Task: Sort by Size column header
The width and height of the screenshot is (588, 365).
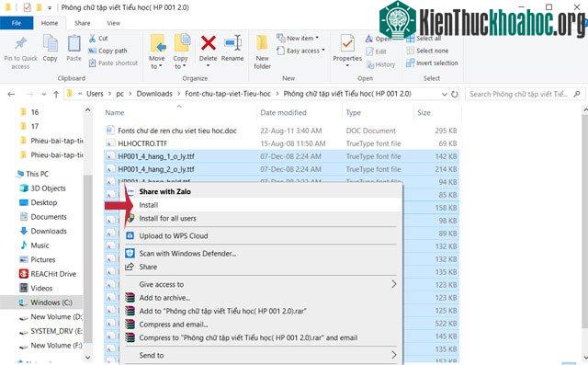Action: tap(424, 112)
